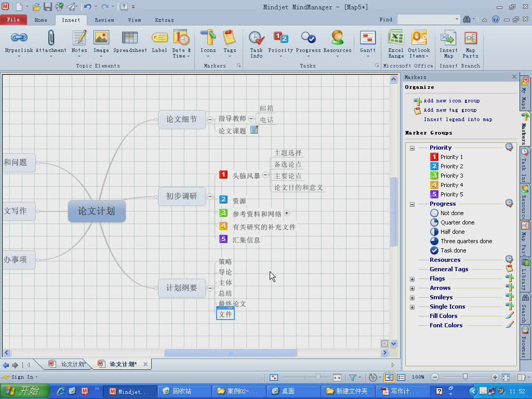This screenshot has width=532, height=399.
Task: Expand the Single Icons group
Action: (412, 307)
